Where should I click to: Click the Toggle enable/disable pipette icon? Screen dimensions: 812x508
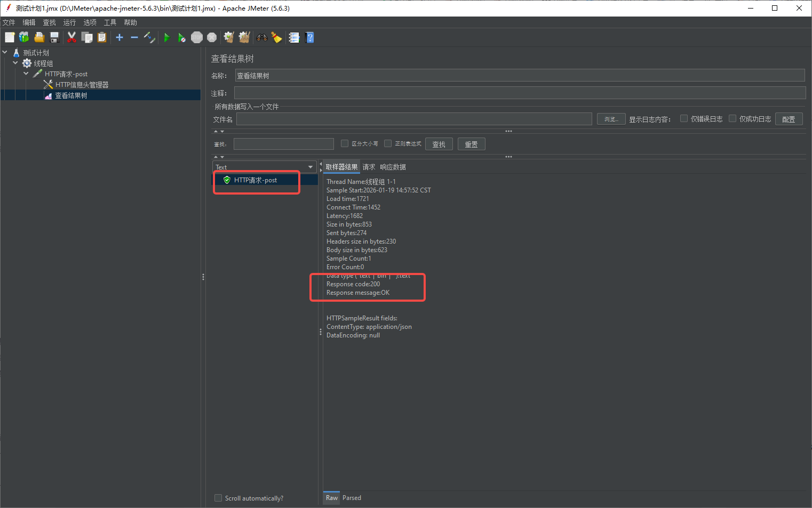click(149, 37)
